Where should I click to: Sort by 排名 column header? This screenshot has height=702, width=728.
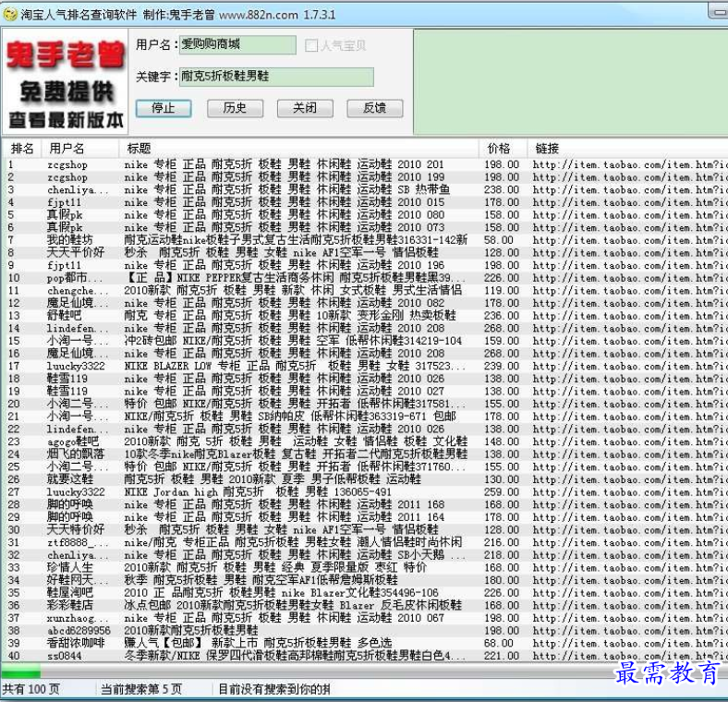coord(22,149)
